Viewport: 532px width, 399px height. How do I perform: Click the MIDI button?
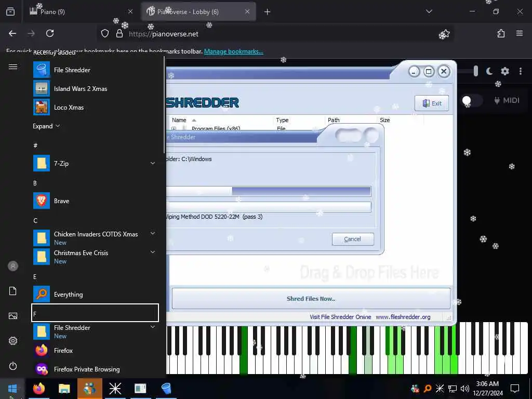pyautogui.click(x=507, y=100)
